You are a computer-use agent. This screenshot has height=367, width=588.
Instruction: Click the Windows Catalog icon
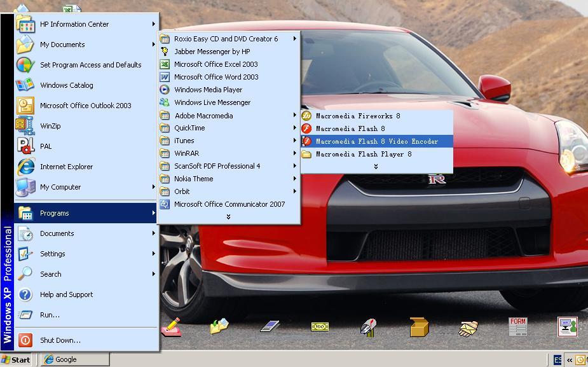[25, 85]
